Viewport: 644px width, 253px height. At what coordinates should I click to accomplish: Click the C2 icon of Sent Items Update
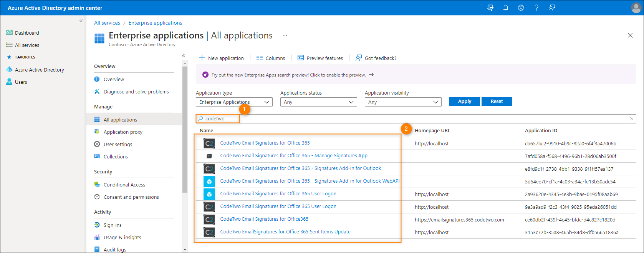tap(209, 232)
